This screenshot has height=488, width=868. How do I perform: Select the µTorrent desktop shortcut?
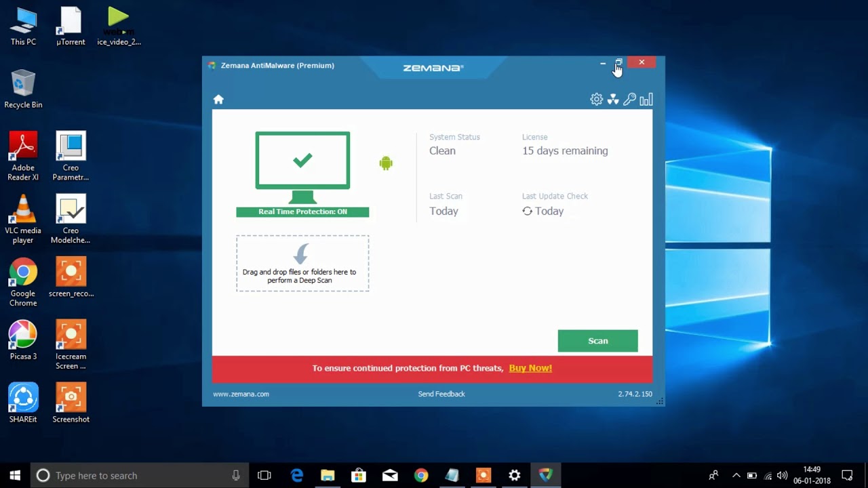coord(71,27)
